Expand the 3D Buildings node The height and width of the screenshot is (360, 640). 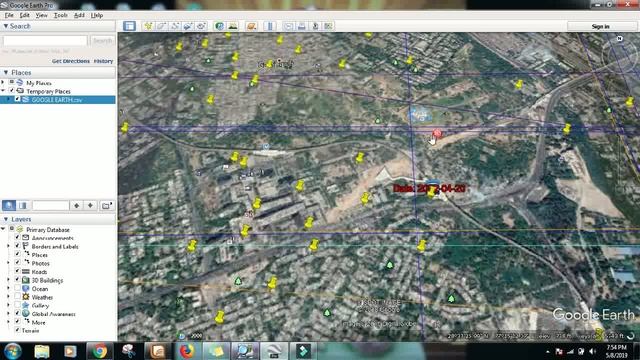pos(9,280)
